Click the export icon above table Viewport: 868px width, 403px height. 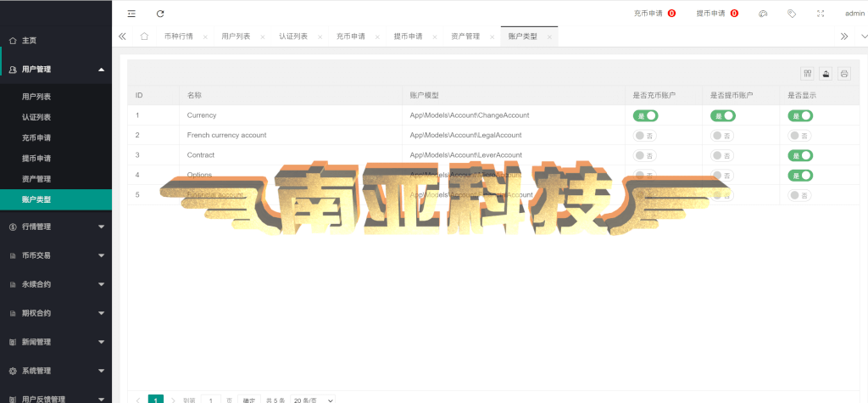point(826,74)
